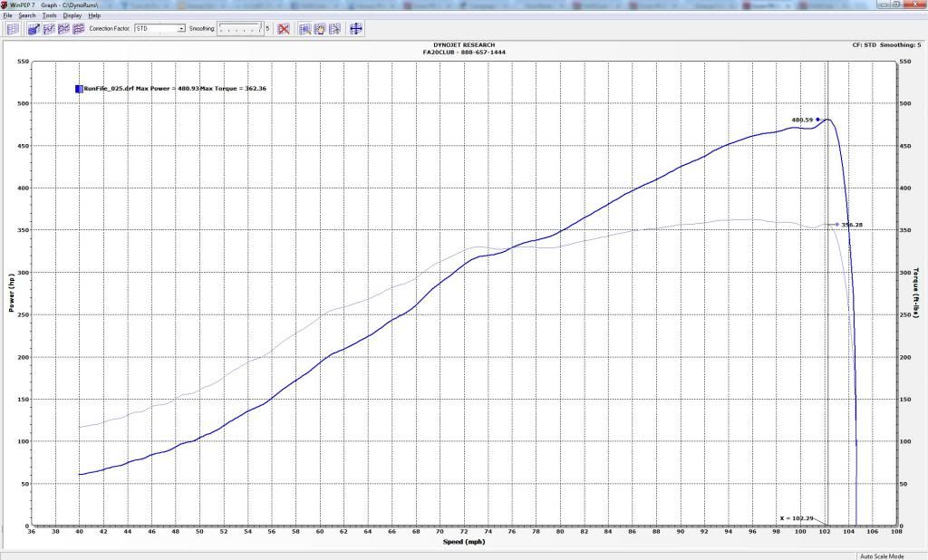This screenshot has height=560, width=928.
Task: Click the third graph icon after the blue 3D icon
Action: click(79, 29)
